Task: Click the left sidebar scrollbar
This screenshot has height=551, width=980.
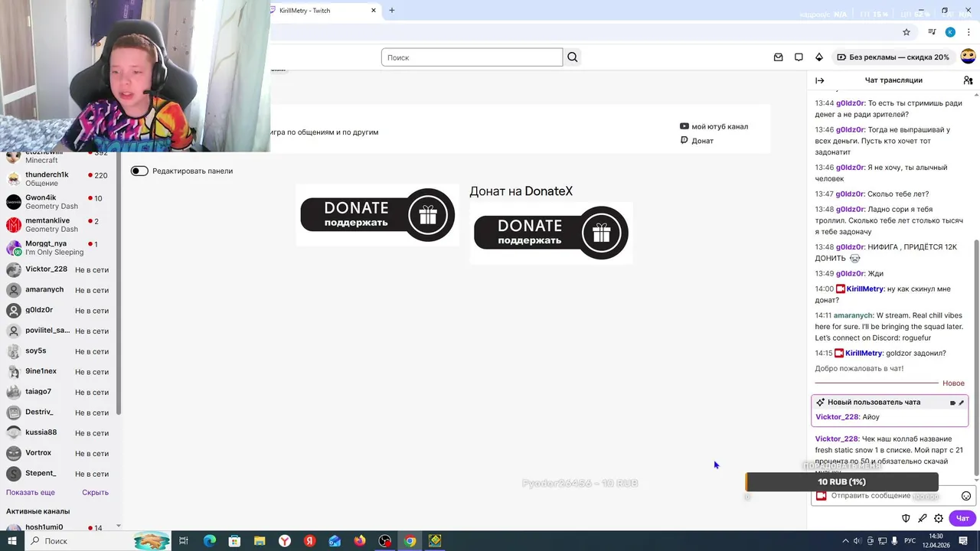Action: (x=119, y=283)
